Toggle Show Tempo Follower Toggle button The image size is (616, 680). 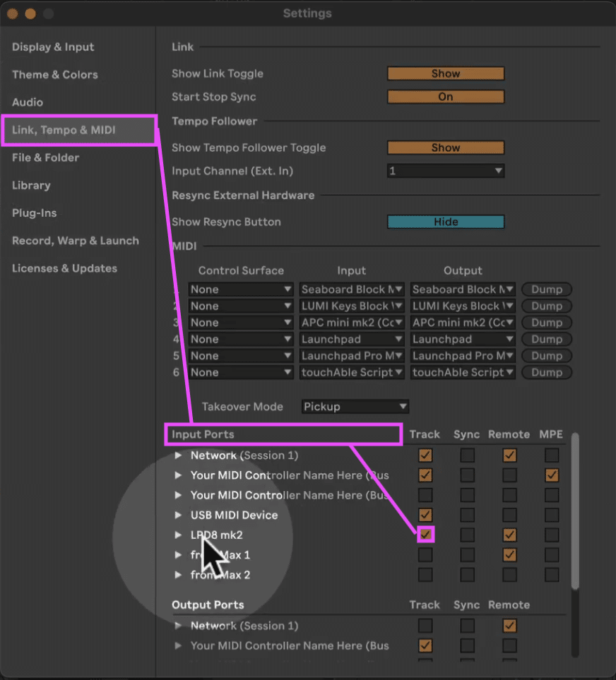click(x=446, y=148)
